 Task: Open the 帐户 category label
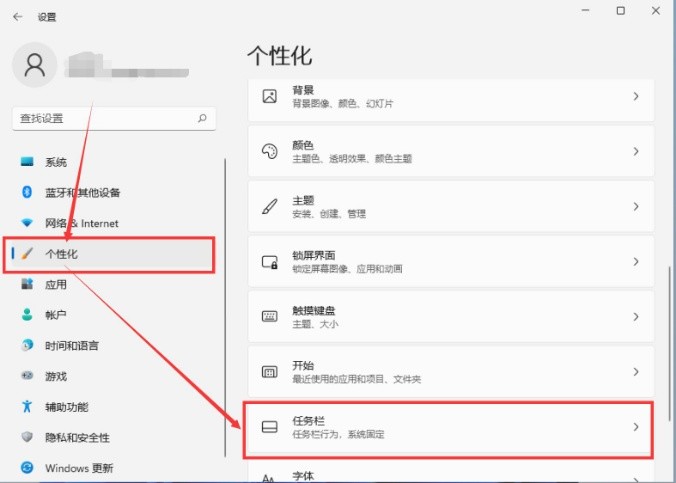coord(56,315)
